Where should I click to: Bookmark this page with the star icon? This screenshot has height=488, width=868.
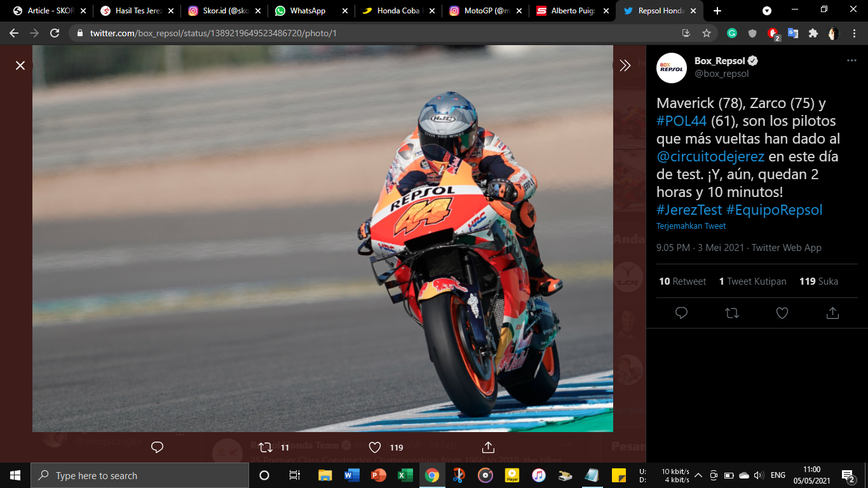706,33
